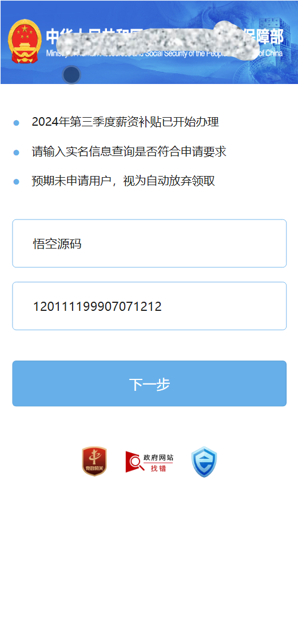Open the red 党政机关 badge icon
298x644 pixels.
click(x=94, y=462)
